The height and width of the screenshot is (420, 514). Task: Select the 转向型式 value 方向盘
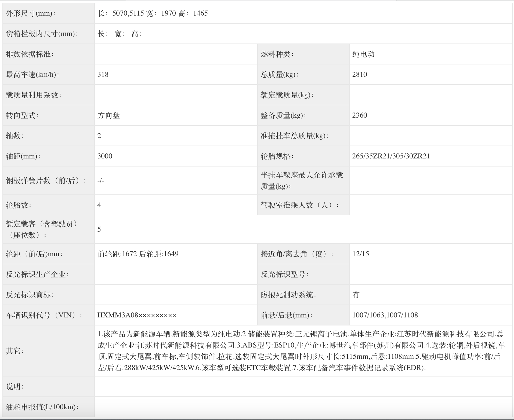tap(107, 115)
